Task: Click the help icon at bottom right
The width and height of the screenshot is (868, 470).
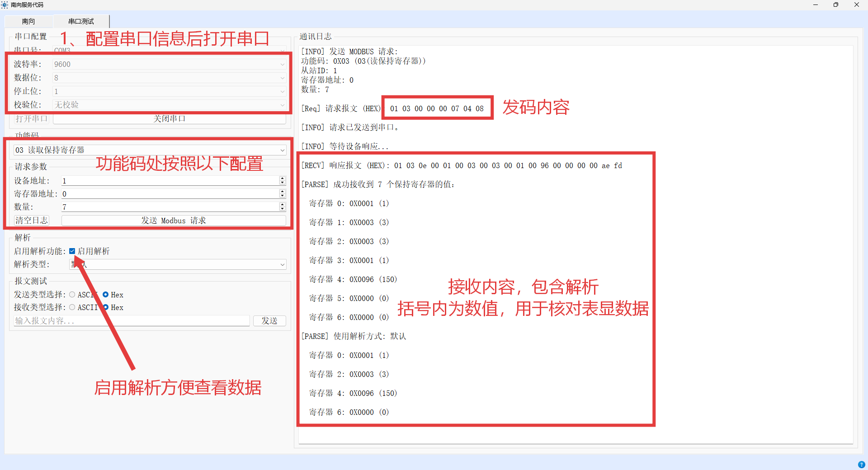Action: [862, 465]
